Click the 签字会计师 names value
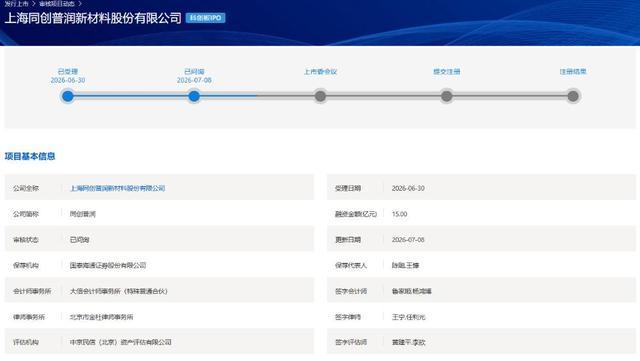The height and width of the screenshot is (361, 640). [x=412, y=291]
